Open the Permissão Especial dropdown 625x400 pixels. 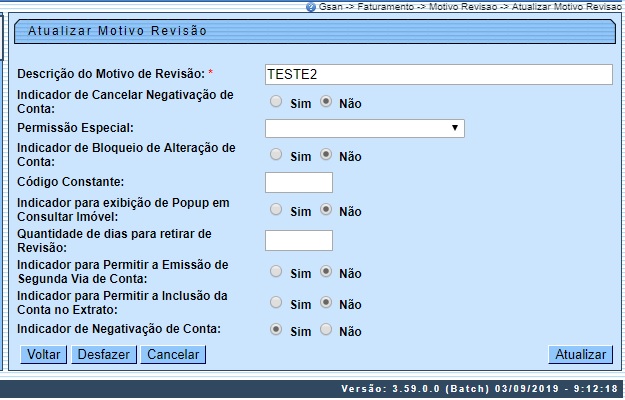tap(364, 128)
